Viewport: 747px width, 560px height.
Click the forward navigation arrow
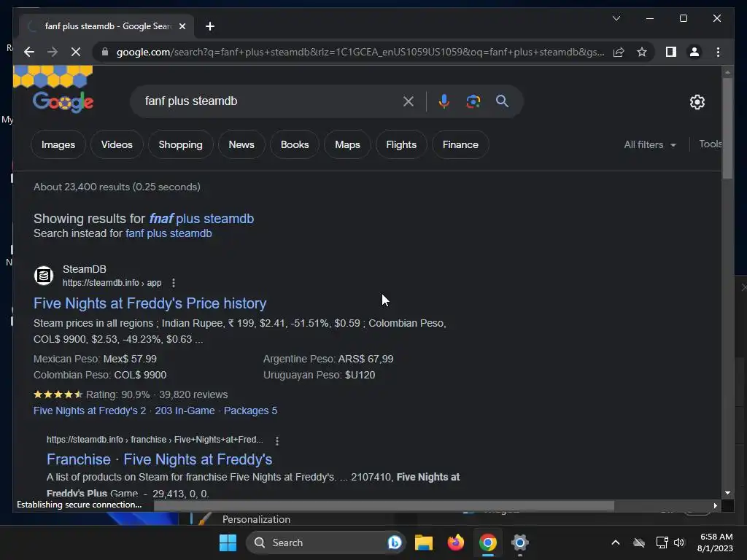point(53,52)
